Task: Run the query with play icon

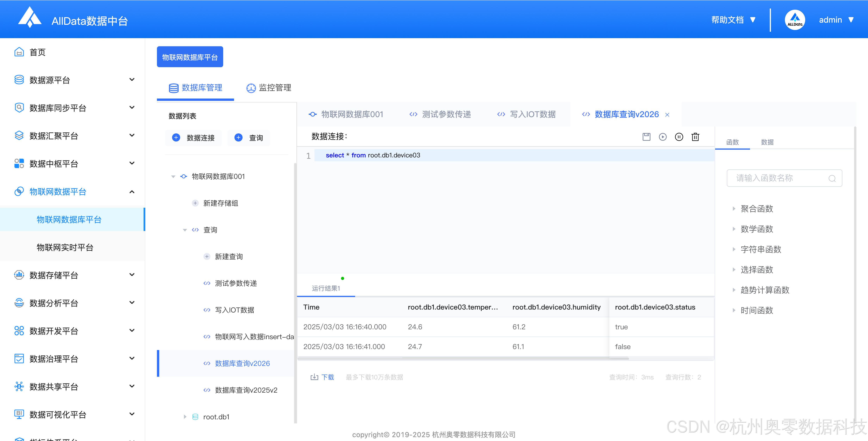Action: [662, 137]
